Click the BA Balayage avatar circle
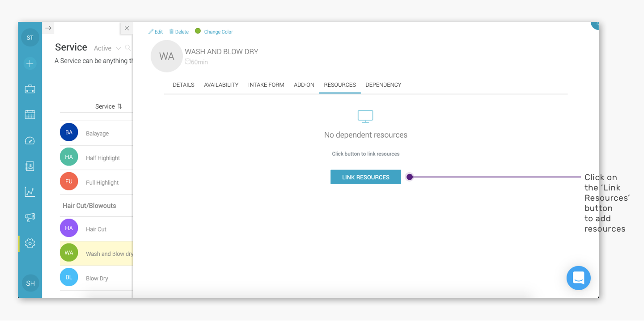644x321 pixels. pos(69,132)
